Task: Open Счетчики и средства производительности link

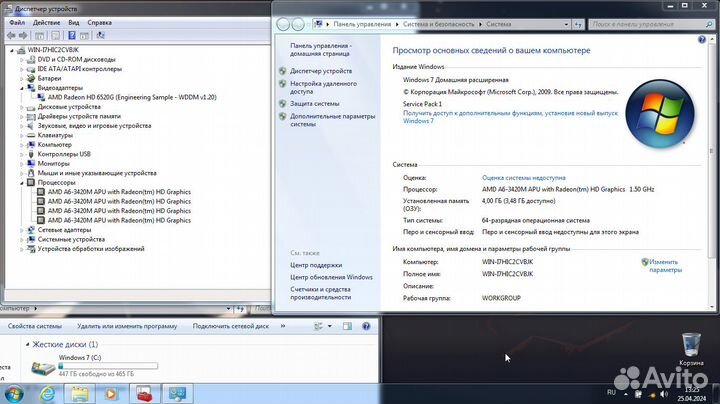Action: (321, 293)
